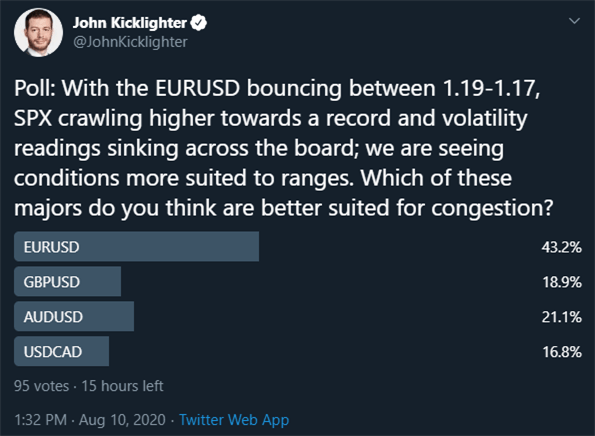Click the 18.9% result value
Screen dimensions: 595x436
click(562, 282)
